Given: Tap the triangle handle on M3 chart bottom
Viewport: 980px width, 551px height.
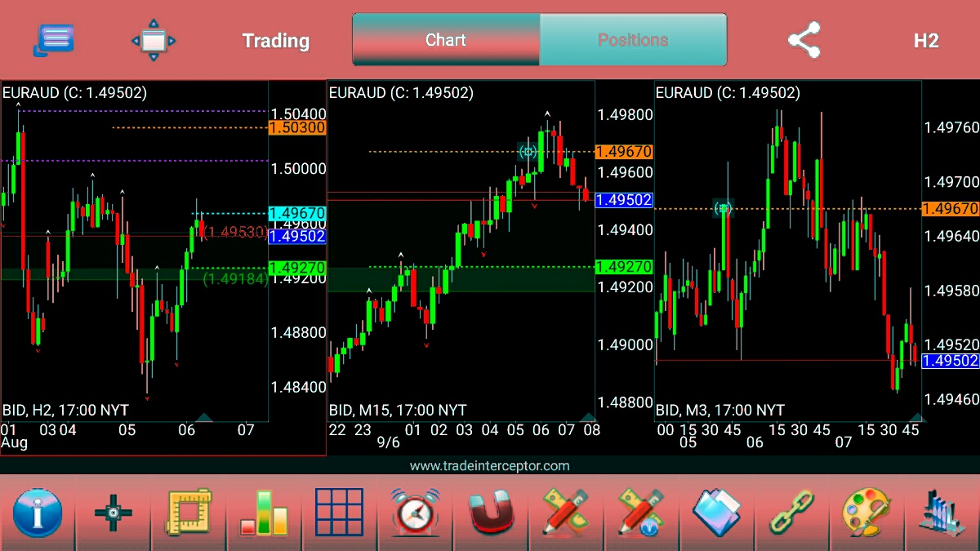Looking at the screenshot, I should point(915,417).
